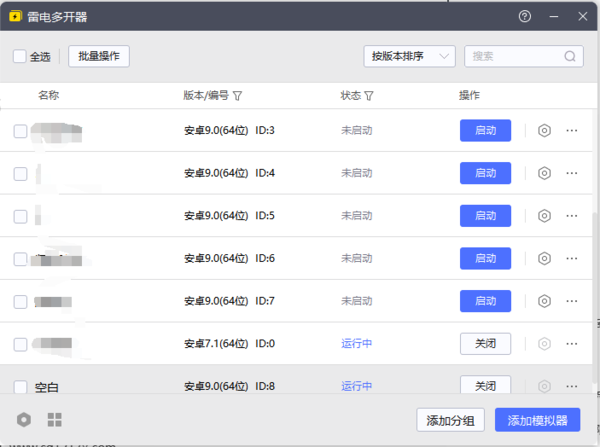
Task: Check the box for emulator ID:3
Action: pyautogui.click(x=20, y=131)
